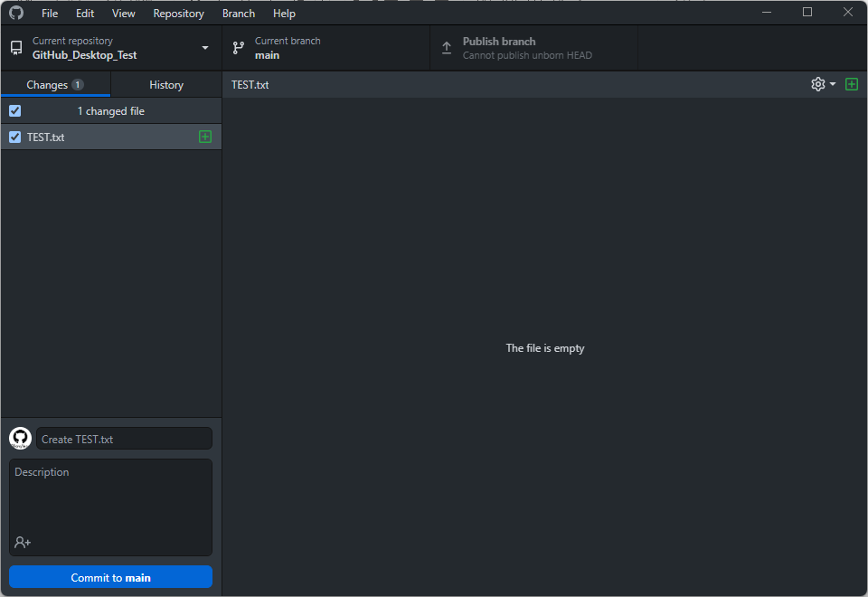The width and height of the screenshot is (868, 597).
Task: Open the Branch menu
Action: [x=239, y=14]
